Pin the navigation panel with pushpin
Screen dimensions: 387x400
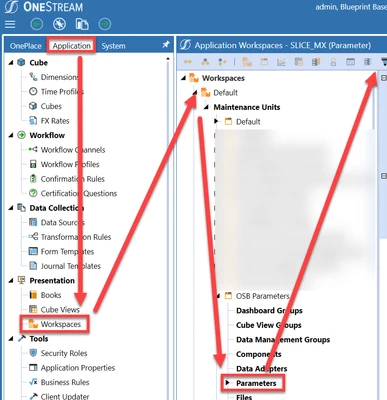[x=166, y=45]
